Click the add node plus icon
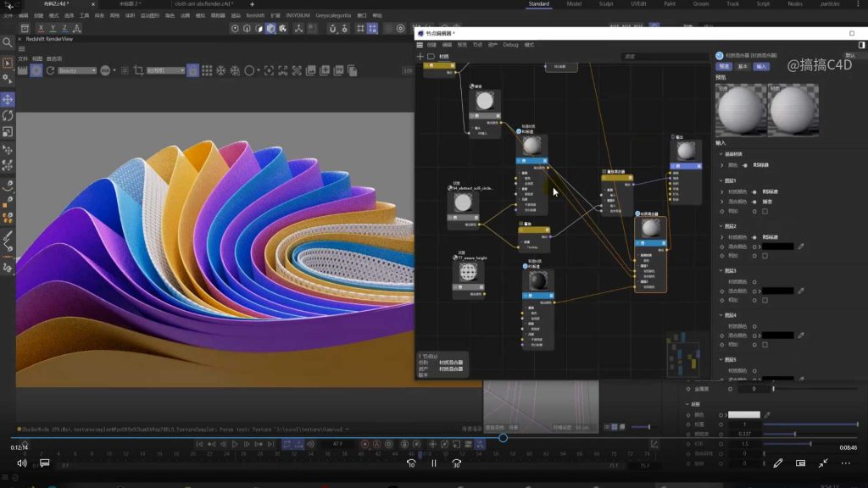 [x=420, y=57]
